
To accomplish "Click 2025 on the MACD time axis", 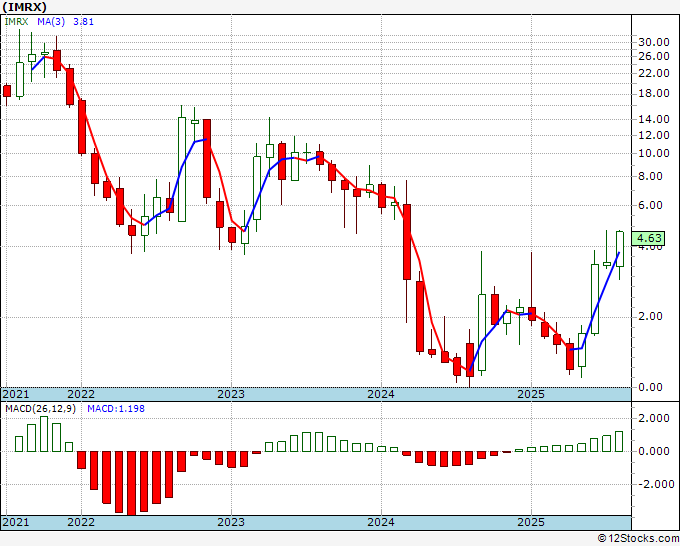I will [x=531, y=522].
